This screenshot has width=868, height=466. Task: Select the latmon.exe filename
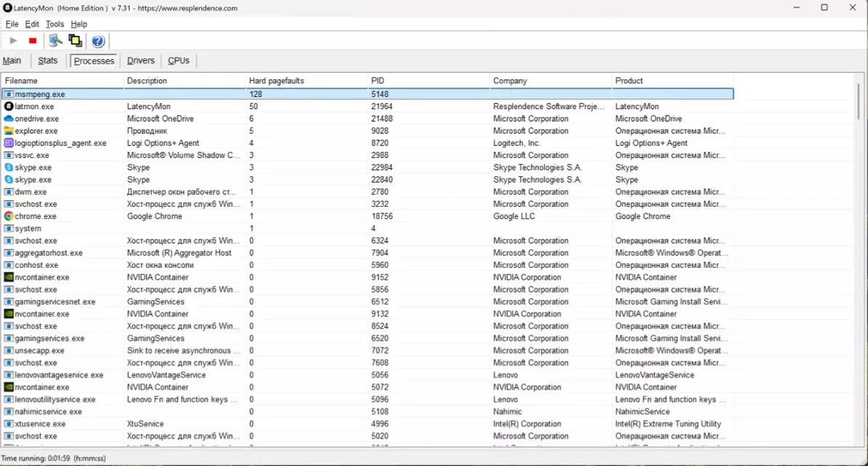pos(34,106)
